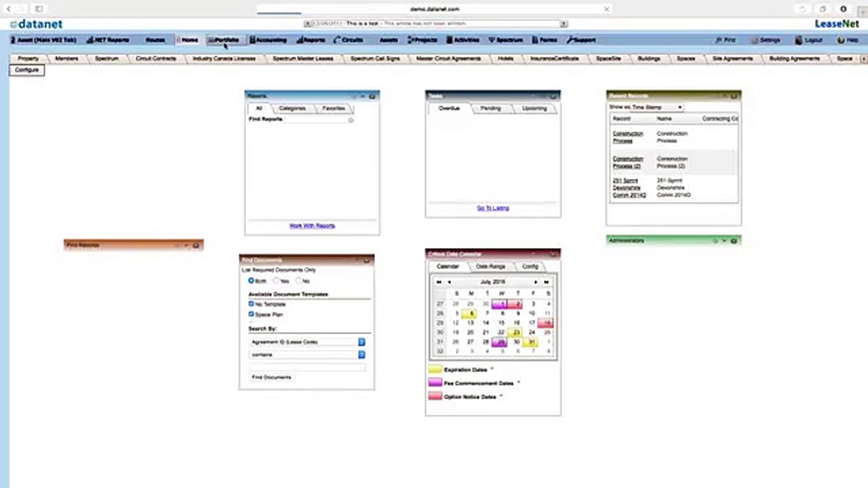This screenshot has height=488, width=868.
Task: Click the Work With Reports link
Action: click(x=312, y=226)
